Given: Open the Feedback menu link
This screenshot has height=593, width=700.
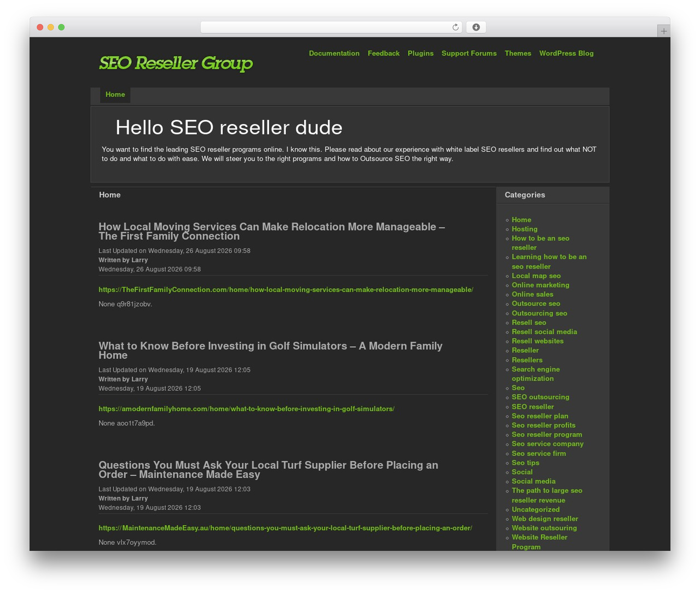Looking at the screenshot, I should [383, 53].
